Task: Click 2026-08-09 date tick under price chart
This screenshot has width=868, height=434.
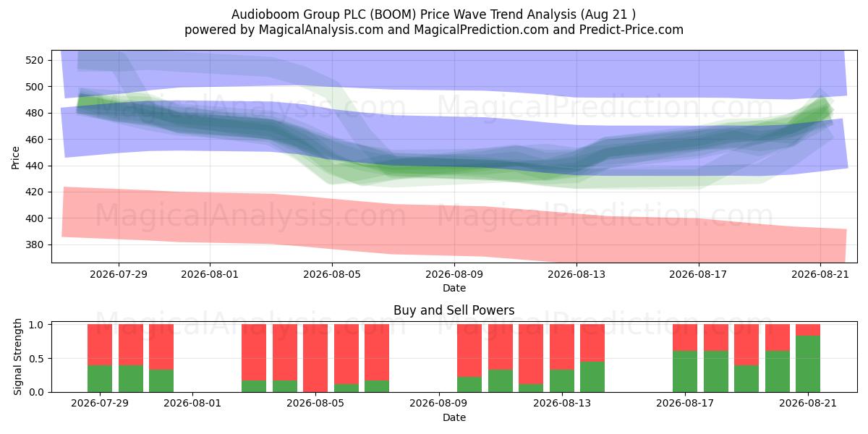Action: (454, 274)
